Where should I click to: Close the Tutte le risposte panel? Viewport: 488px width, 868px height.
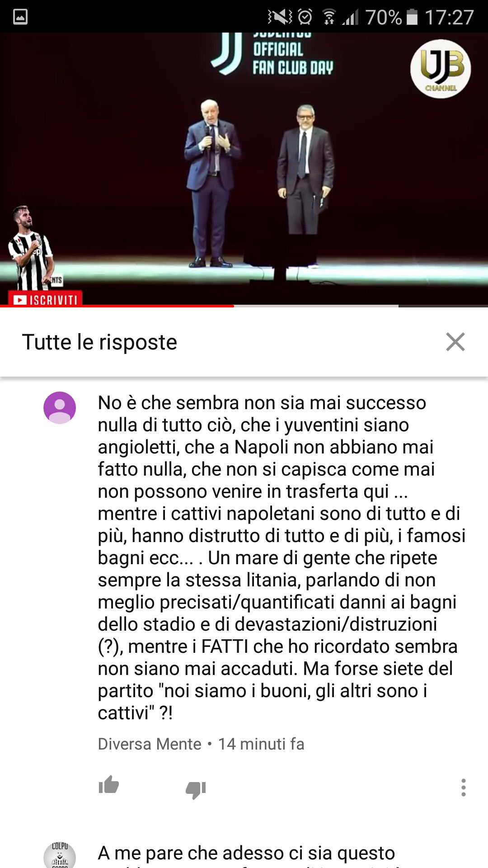click(x=455, y=342)
